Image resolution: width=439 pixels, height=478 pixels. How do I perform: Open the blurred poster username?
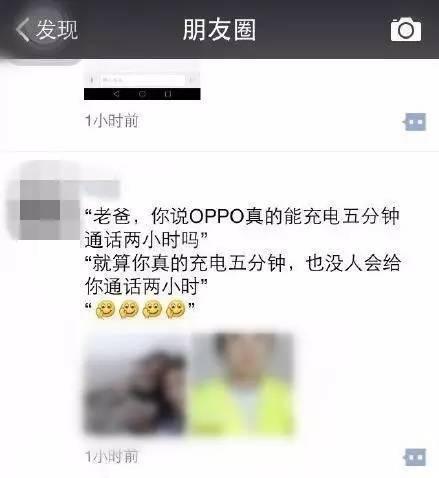point(101,189)
